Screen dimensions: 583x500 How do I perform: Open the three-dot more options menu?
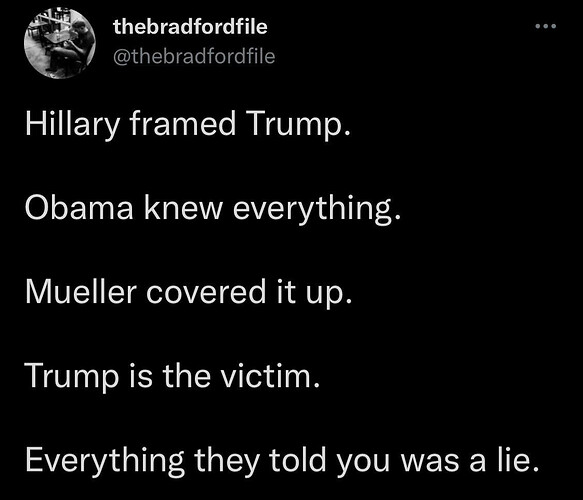point(545,26)
